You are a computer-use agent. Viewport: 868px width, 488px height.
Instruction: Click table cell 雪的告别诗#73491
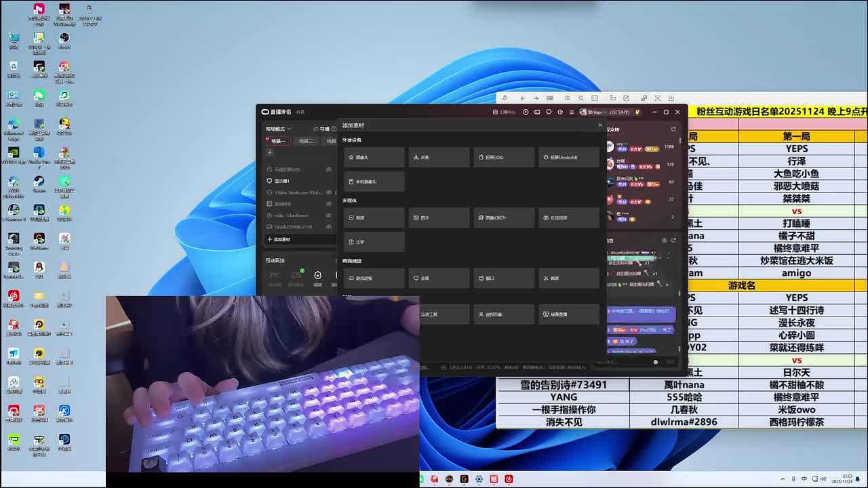[x=564, y=384]
